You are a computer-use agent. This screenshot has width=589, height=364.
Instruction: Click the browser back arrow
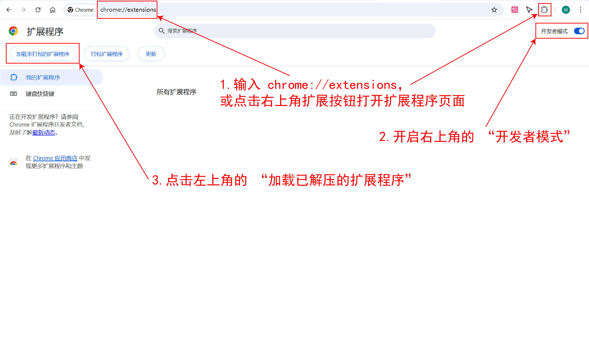pyautogui.click(x=9, y=10)
